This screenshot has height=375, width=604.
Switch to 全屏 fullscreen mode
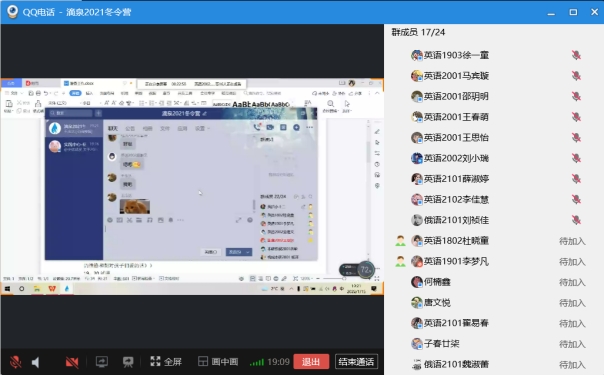click(x=166, y=362)
